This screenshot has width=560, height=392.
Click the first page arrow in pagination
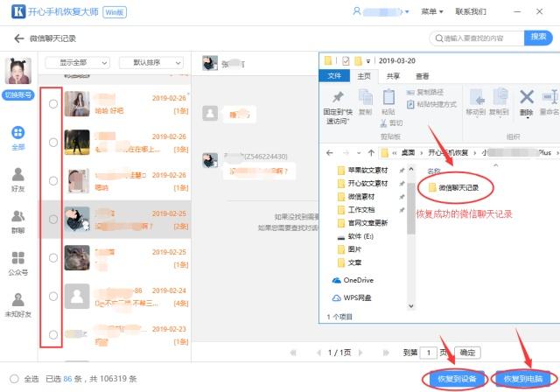pos(293,353)
